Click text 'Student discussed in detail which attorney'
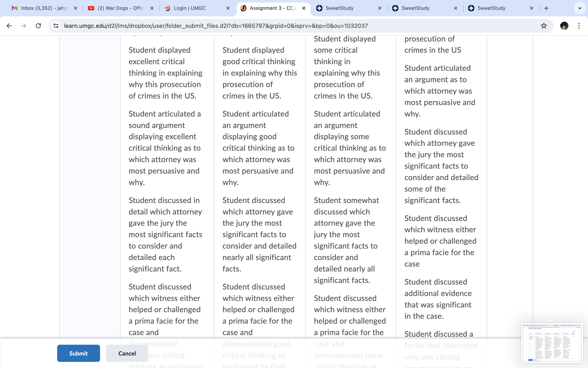This screenshot has width=588, height=368. (x=165, y=206)
